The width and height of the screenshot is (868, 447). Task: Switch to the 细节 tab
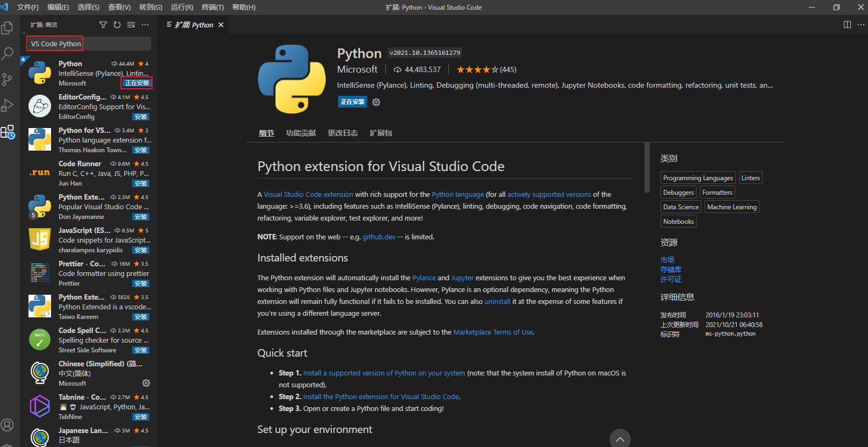point(267,133)
